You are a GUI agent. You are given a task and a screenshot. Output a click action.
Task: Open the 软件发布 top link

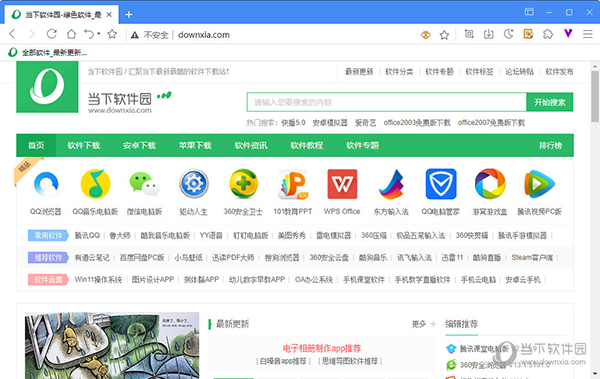pos(559,72)
